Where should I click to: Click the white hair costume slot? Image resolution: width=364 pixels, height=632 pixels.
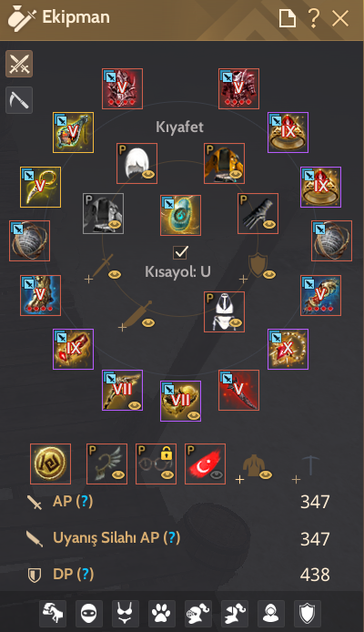click(x=136, y=163)
